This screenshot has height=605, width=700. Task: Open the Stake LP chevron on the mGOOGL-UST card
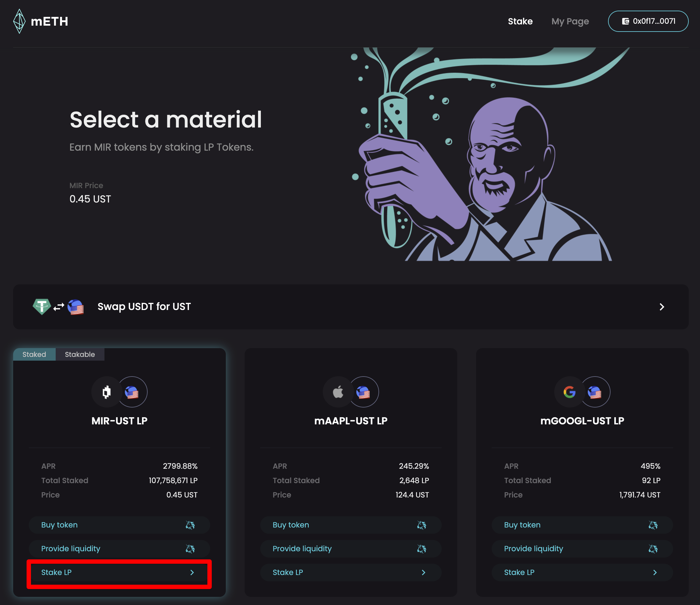point(655,572)
